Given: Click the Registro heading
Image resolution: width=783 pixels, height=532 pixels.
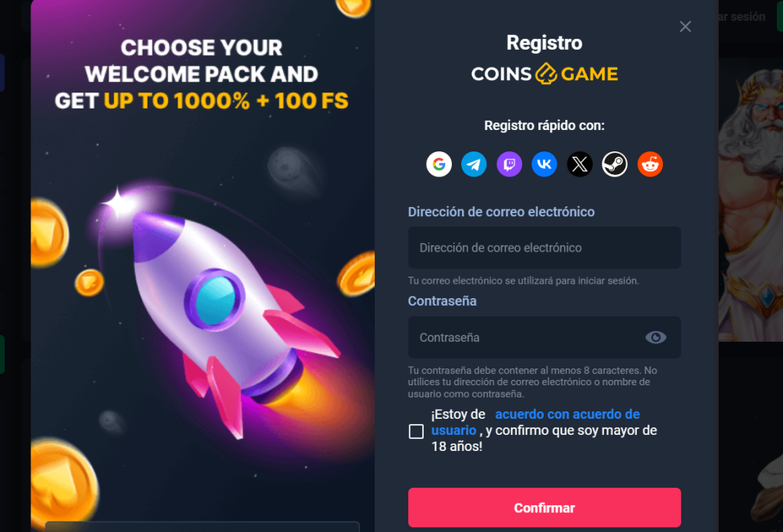Looking at the screenshot, I should [x=544, y=43].
